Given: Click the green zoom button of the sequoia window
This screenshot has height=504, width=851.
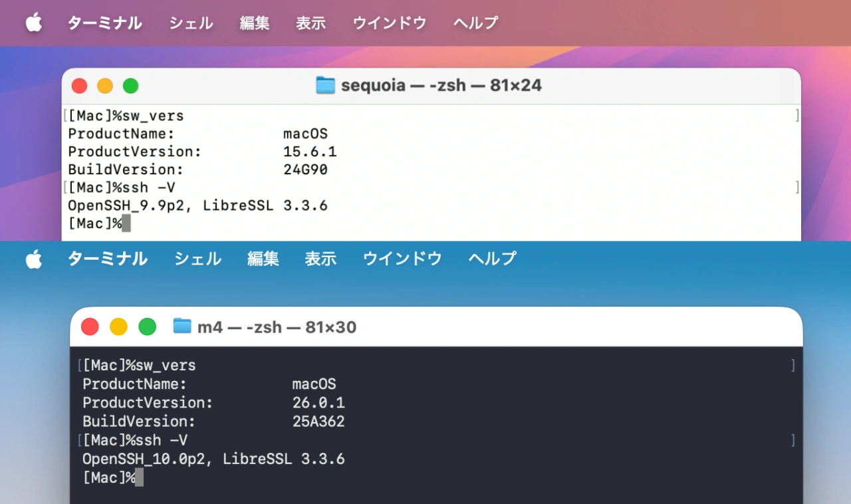Looking at the screenshot, I should (130, 85).
